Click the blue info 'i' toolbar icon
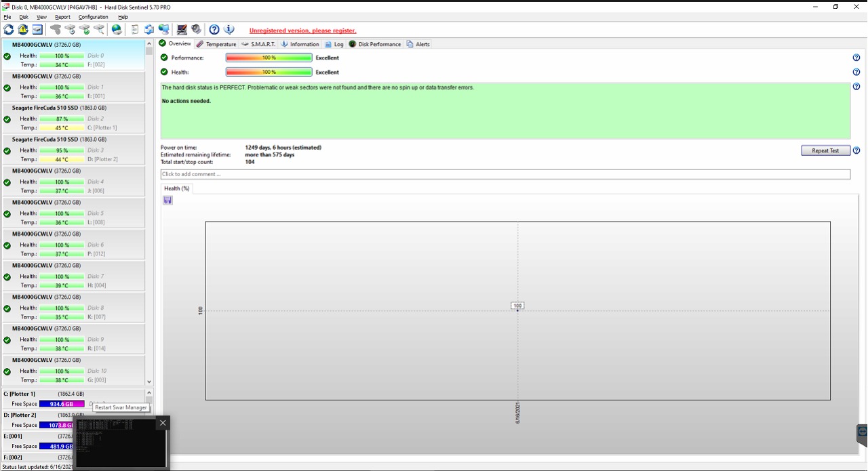This screenshot has height=471, width=868. [229, 30]
